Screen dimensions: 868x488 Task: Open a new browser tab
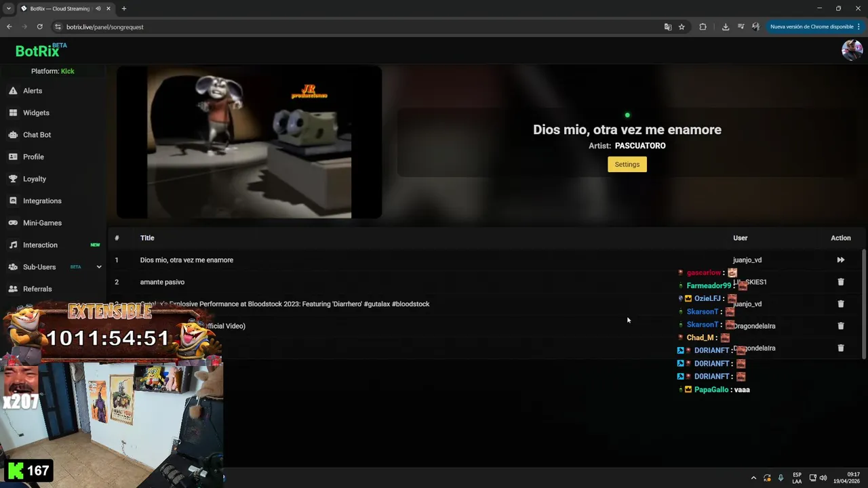point(123,9)
